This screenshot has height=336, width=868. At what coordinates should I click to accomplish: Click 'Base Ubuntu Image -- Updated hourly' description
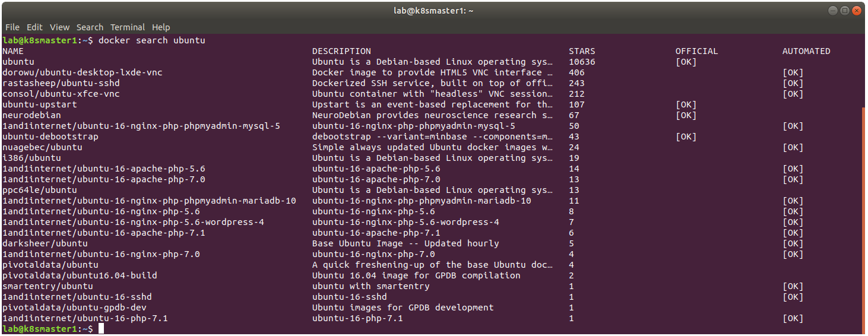(x=406, y=243)
